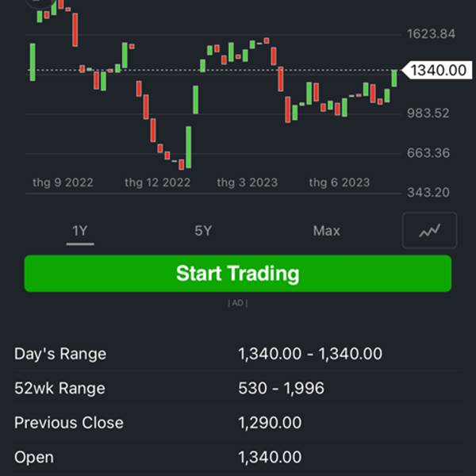Click the thg 12 2022 axis label

click(x=157, y=182)
